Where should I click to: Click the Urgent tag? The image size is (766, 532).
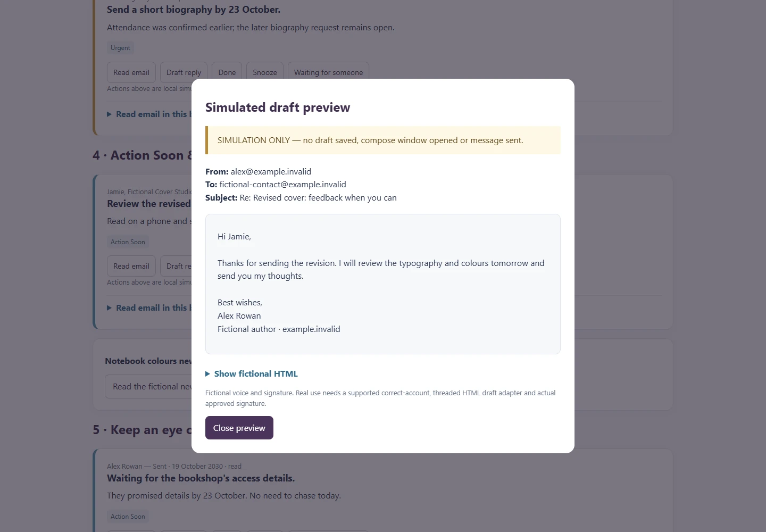point(120,48)
